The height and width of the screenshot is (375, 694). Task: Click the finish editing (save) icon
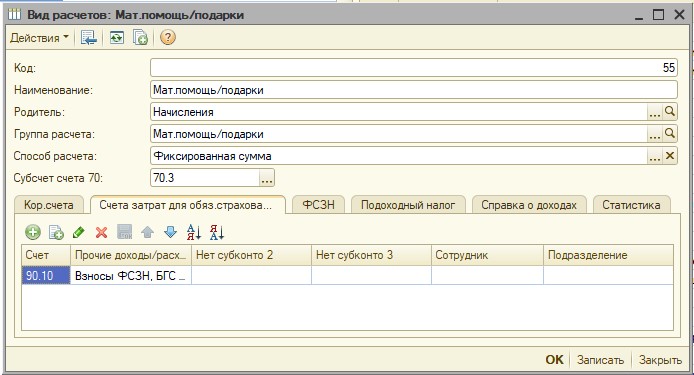pos(124,232)
